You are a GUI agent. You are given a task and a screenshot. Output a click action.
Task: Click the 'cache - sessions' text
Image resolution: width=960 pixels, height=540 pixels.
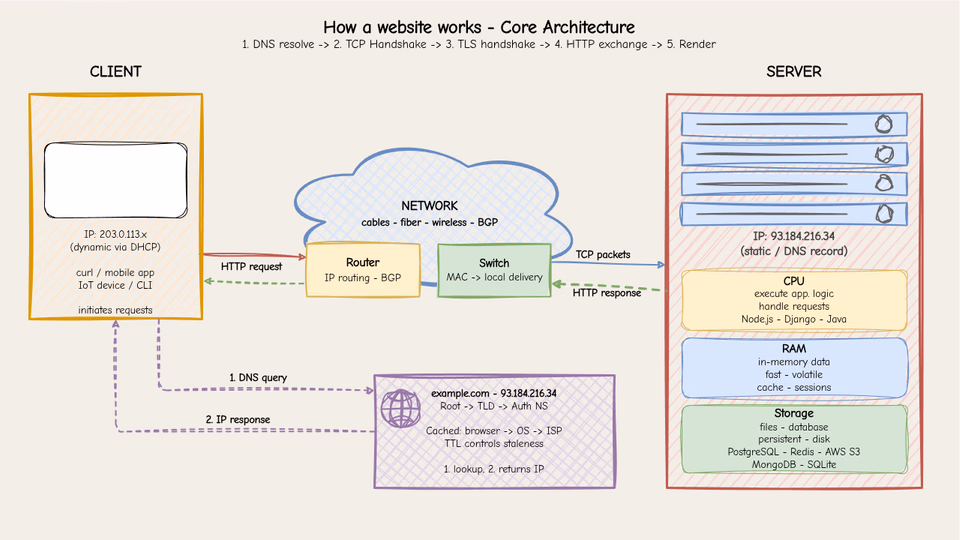click(x=794, y=387)
